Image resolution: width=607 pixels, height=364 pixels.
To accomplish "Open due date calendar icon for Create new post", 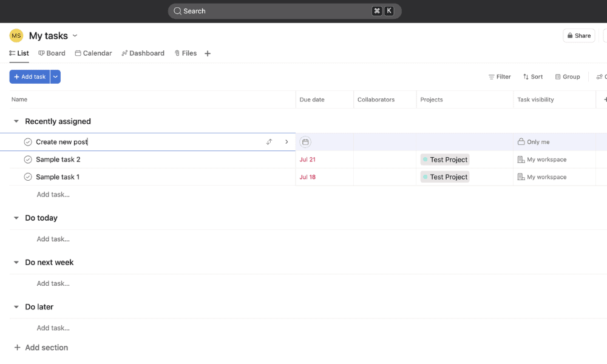I will click(305, 142).
